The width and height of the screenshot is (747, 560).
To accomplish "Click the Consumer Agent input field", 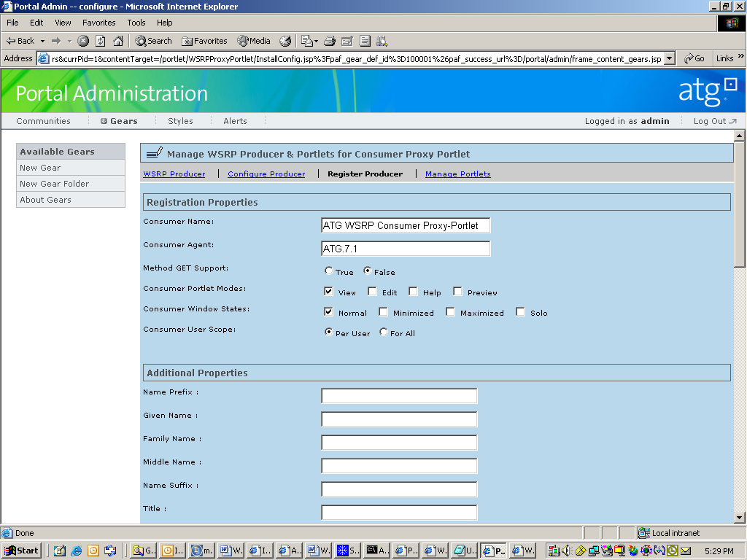I will tap(406, 249).
